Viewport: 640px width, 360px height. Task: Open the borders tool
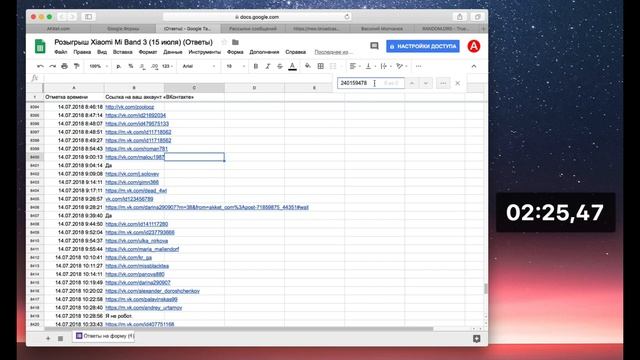point(320,66)
